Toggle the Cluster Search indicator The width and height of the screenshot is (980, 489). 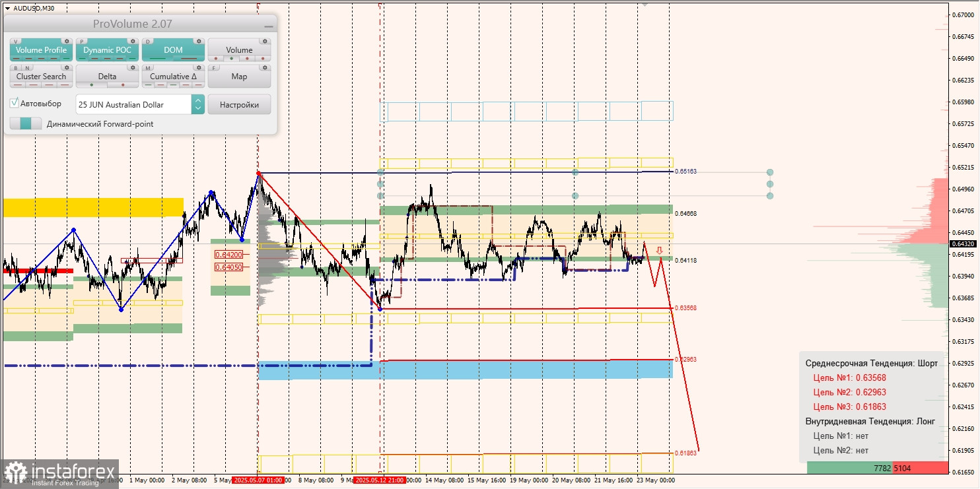pos(41,76)
